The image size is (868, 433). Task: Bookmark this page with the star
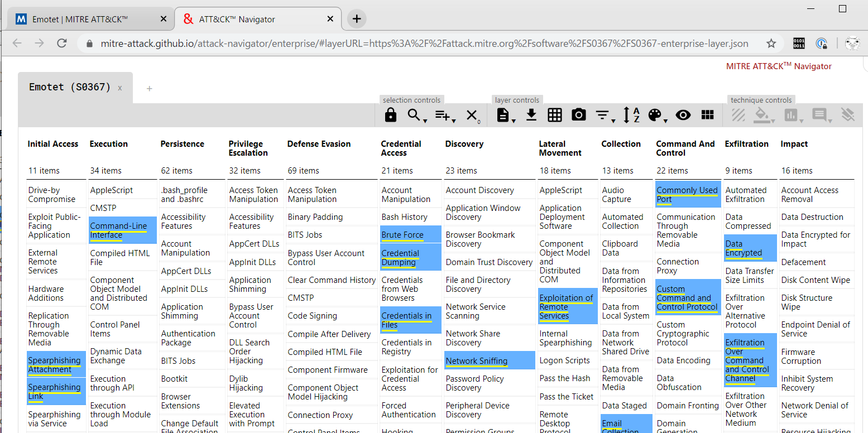click(x=771, y=44)
